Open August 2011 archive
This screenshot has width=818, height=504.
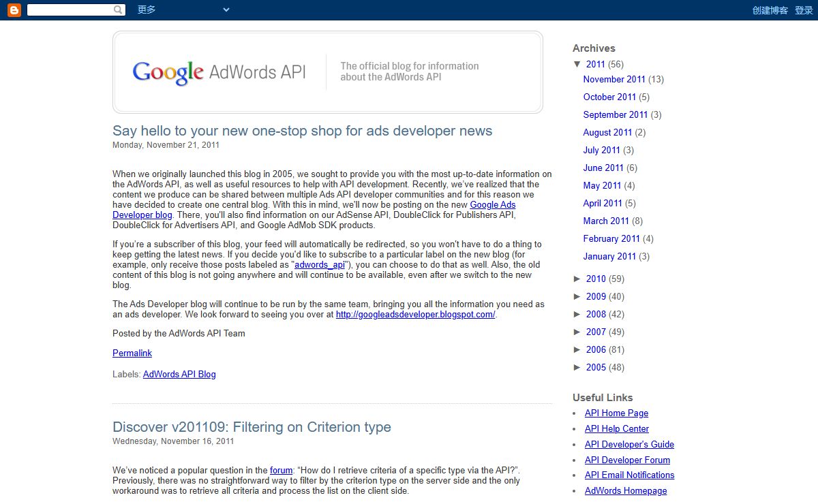[608, 132]
